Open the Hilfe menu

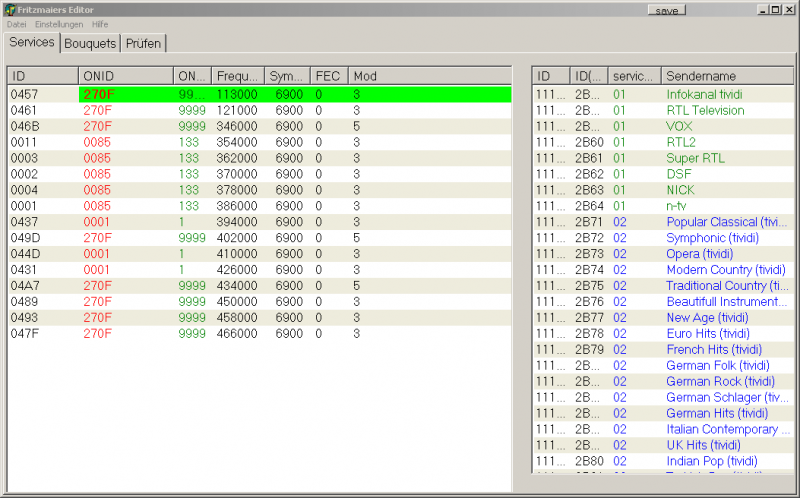point(100,24)
